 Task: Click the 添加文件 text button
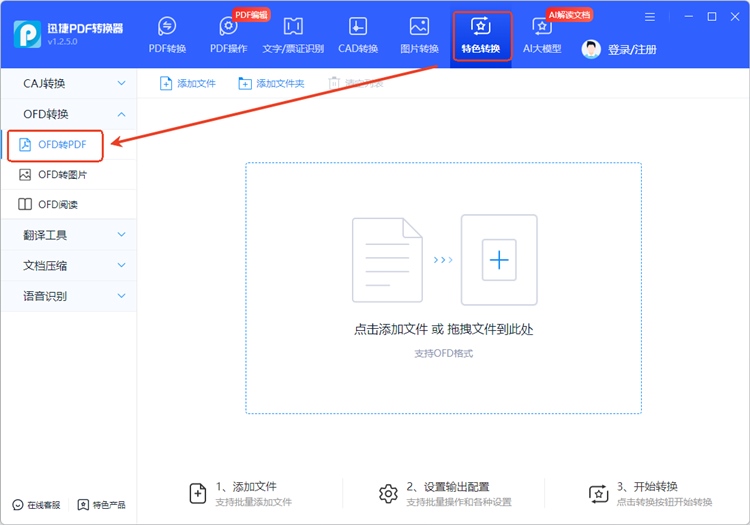tap(196, 84)
